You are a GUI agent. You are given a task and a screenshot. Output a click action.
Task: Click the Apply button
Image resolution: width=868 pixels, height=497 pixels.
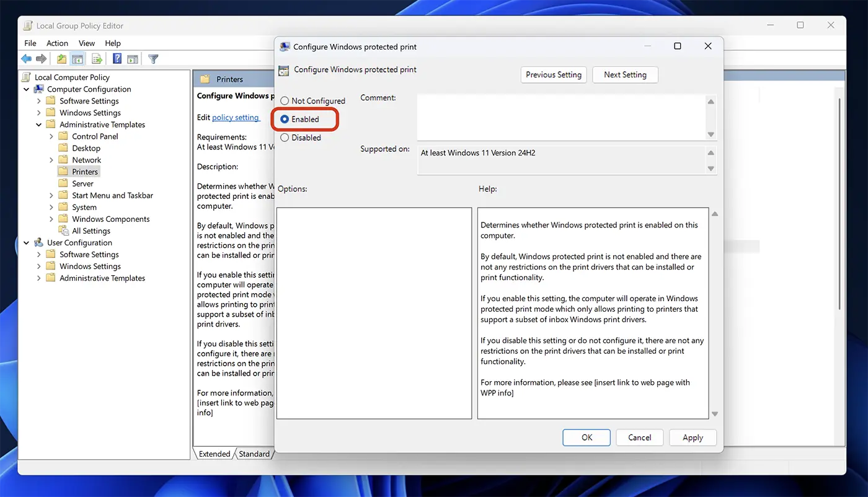click(x=693, y=438)
